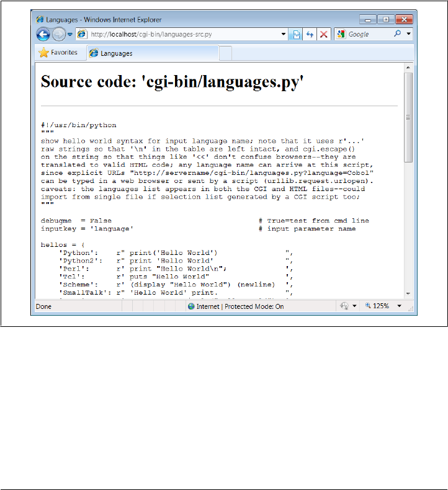Click the magnifier Search icon
The height and width of the screenshot is (490, 448).
(x=397, y=33)
